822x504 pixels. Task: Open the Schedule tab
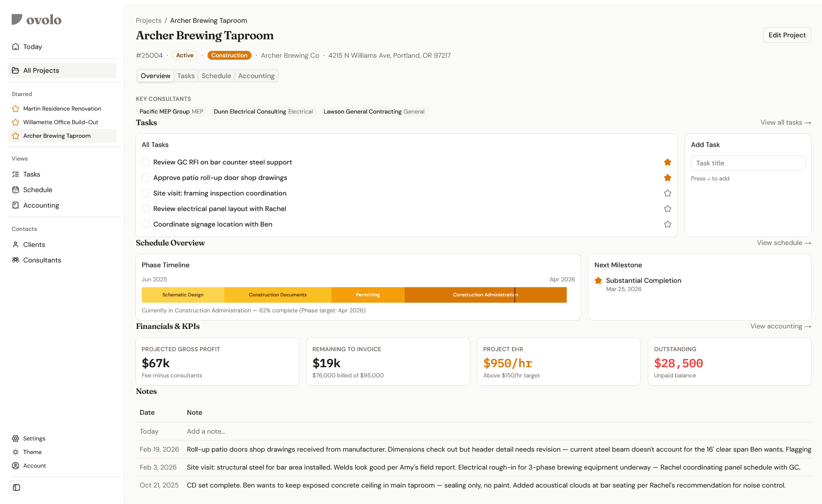(x=216, y=76)
